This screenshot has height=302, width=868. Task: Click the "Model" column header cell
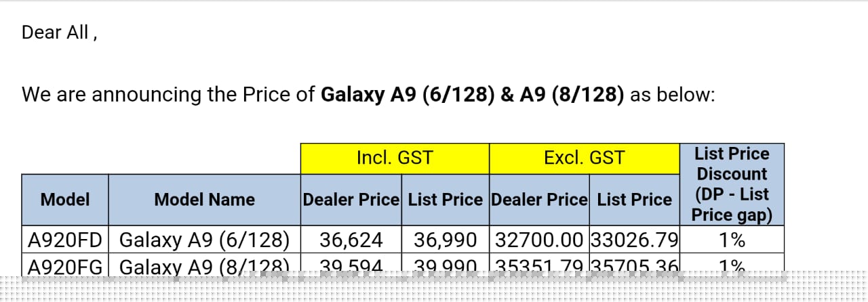65,200
